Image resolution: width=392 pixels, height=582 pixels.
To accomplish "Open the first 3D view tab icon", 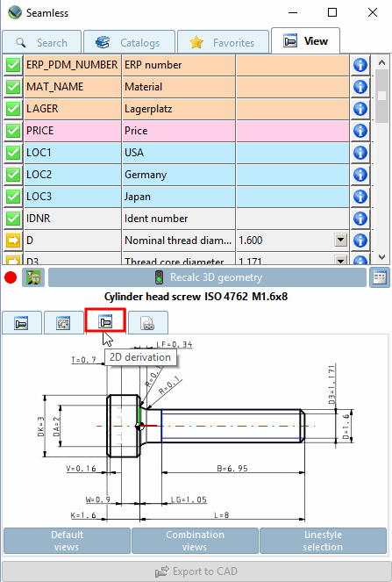I will 22,323.
